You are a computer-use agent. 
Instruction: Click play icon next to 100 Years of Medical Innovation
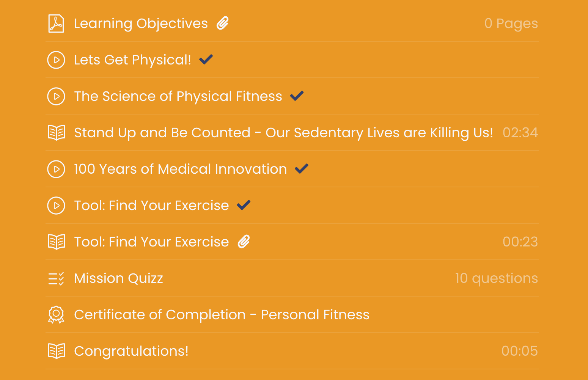[x=56, y=169]
